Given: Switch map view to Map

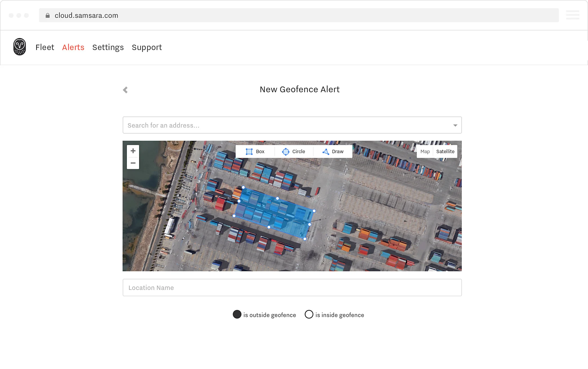Looking at the screenshot, I should pos(425,152).
